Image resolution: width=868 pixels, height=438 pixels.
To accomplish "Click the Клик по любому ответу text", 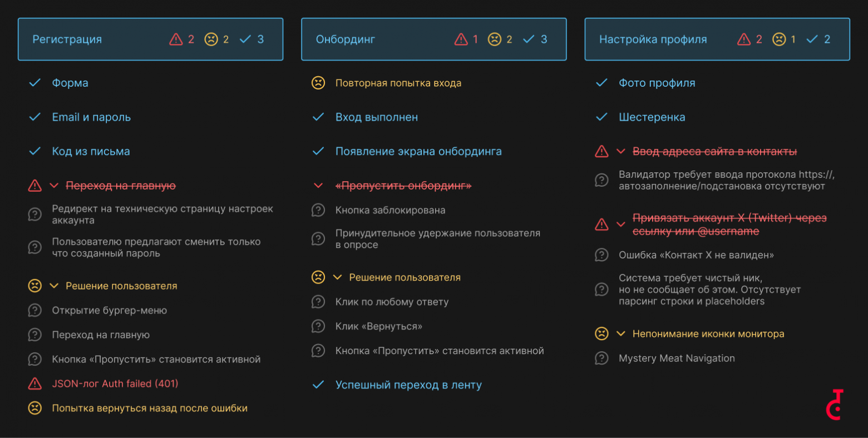I will point(392,302).
